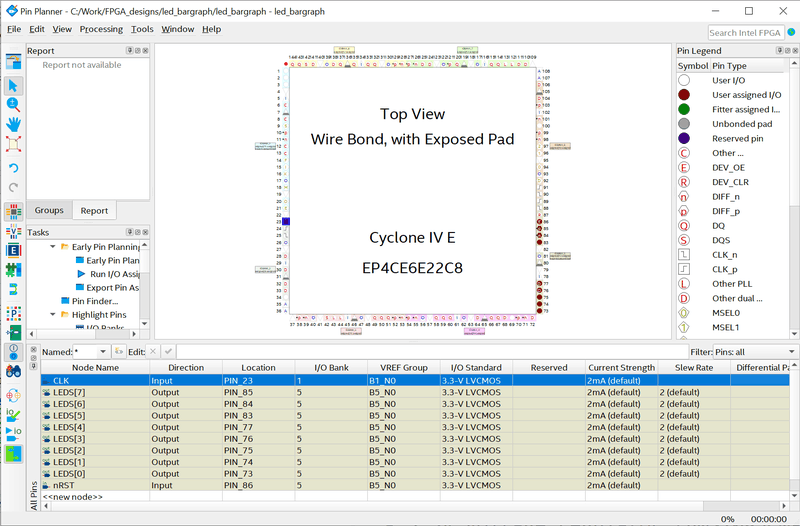Image resolution: width=800 pixels, height=526 pixels.
Task: Click the green-blue puzzle icon at sidebar bottom
Action: [x=13, y=454]
